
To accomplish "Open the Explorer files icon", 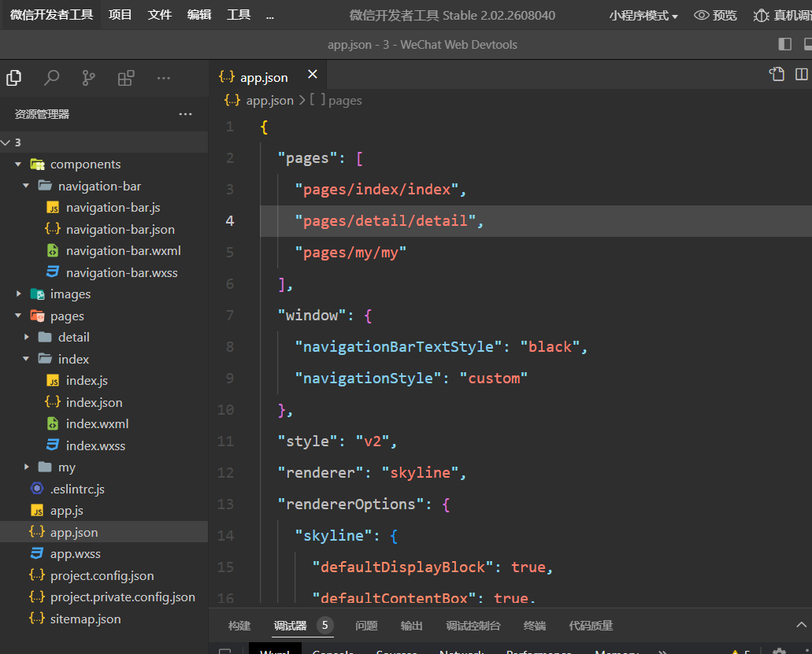I will (14, 78).
